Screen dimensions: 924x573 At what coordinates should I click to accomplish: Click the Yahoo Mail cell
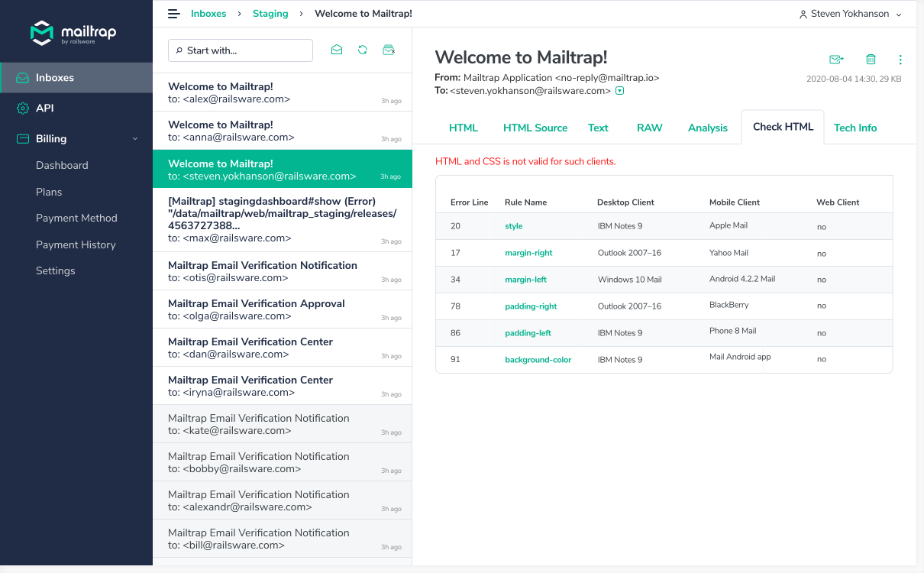click(x=729, y=252)
